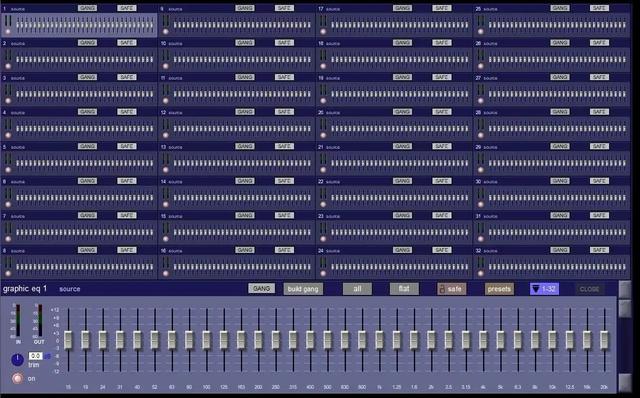The width and height of the screenshot is (640, 398).
Task: Toggle GANG on graphic EQ 1 thumbnail
Action: (x=87, y=8)
